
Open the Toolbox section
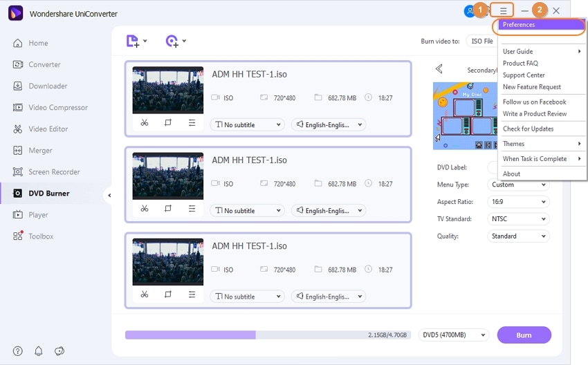click(x=33, y=236)
